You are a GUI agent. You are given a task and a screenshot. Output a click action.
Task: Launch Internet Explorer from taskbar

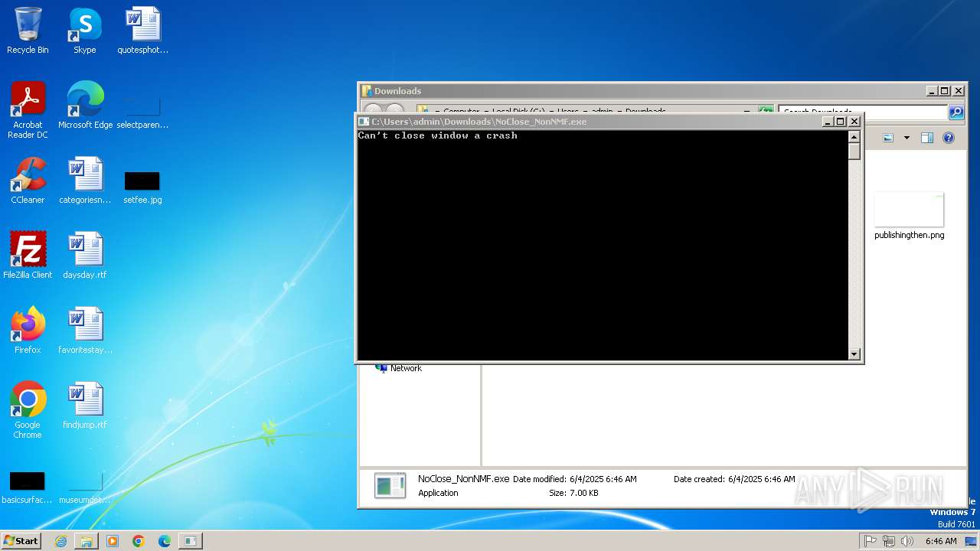pyautogui.click(x=60, y=541)
